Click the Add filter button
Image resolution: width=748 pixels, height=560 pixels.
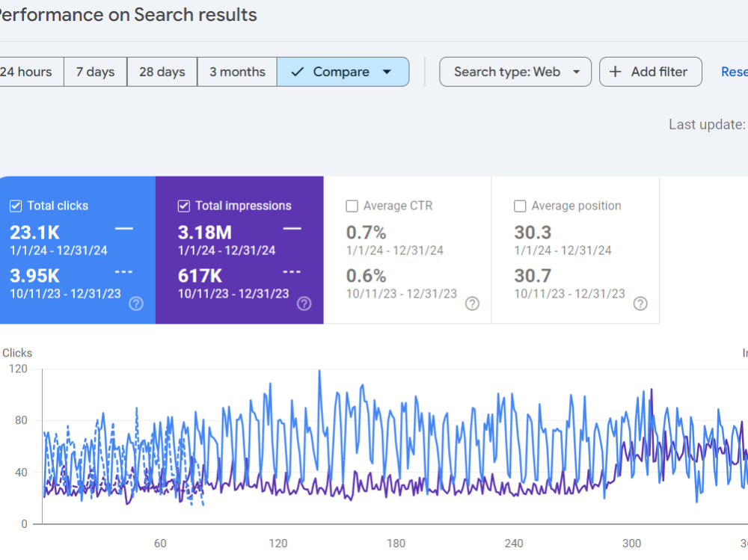click(650, 72)
